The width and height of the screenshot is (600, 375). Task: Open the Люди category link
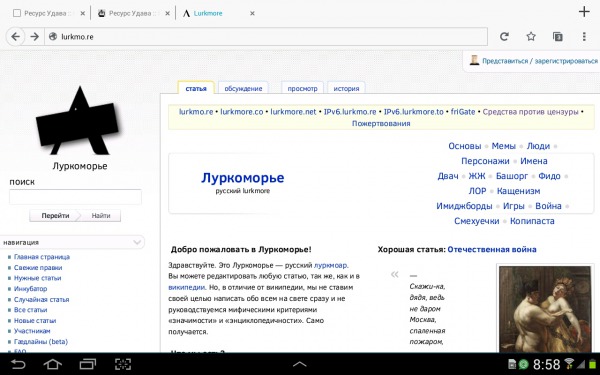coord(538,146)
